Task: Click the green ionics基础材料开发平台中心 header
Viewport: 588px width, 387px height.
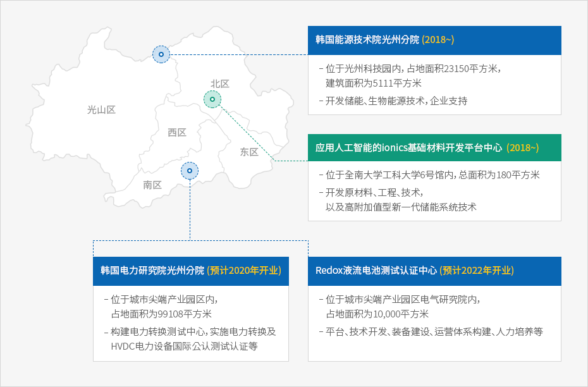Action: click(434, 148)
